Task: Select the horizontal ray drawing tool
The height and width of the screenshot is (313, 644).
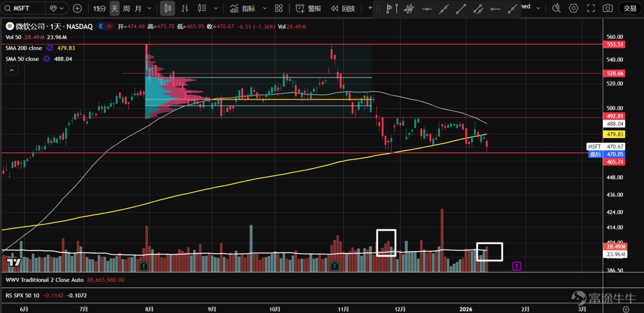Action: [495, 8]
